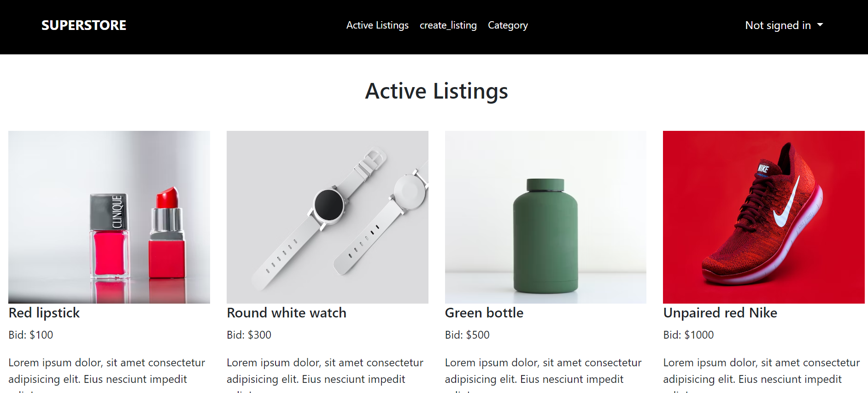Open the Category nav link

pyautogui.click(x=508, y=25)
